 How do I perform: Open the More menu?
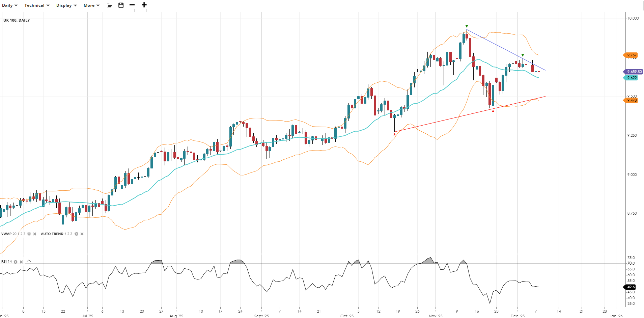[91, 5]
